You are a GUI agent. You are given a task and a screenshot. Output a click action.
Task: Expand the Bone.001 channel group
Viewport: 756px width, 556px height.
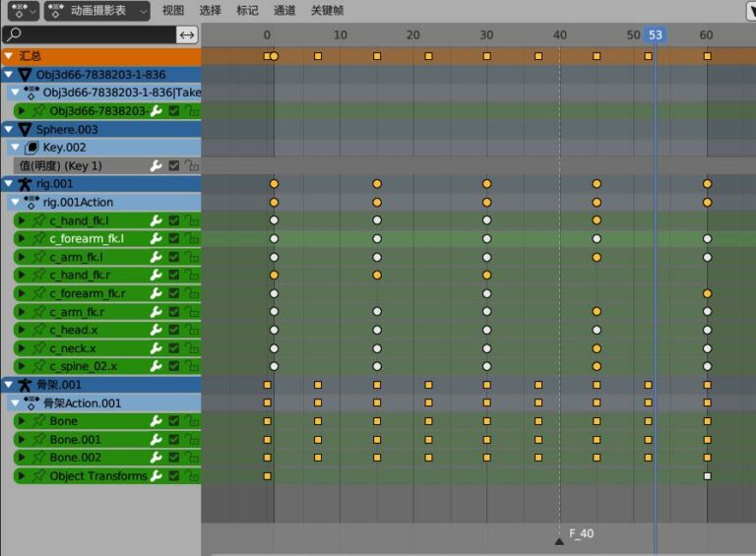pyautogui.click(x=22, y=440)
